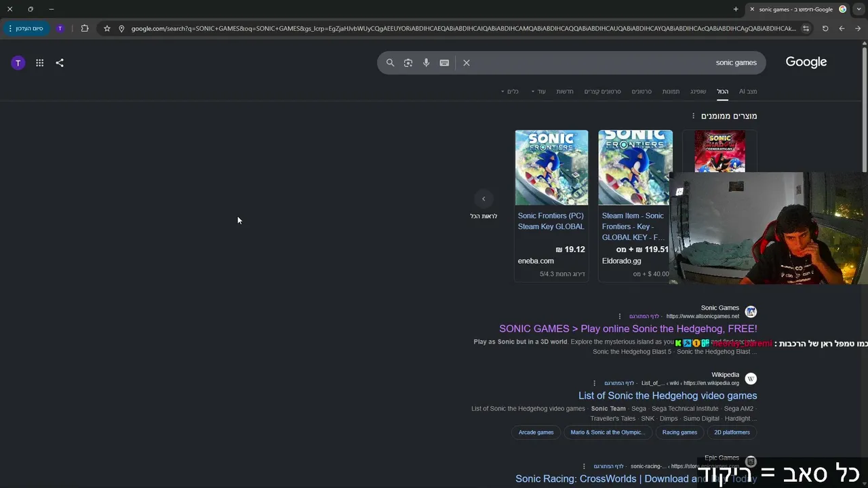Run the search with the magnifier icon
Image resolution: width=868 pixels, height=488 pixels.
pos(390,62)
